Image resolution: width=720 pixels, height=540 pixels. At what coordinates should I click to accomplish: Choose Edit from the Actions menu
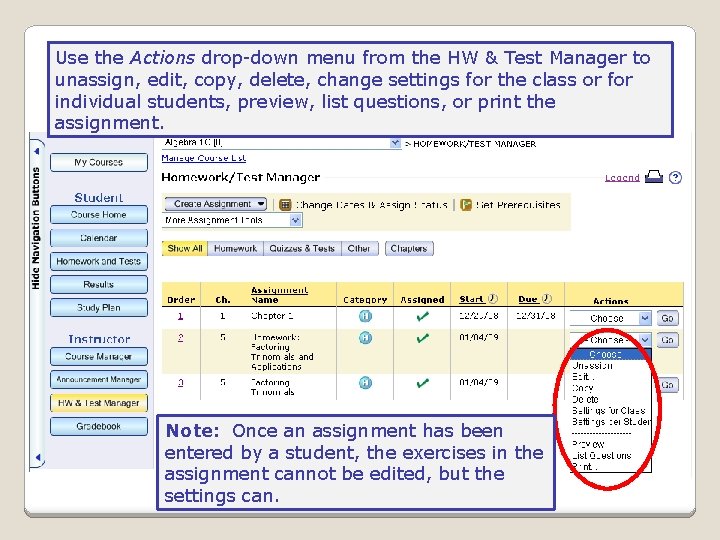pos(583,377)
